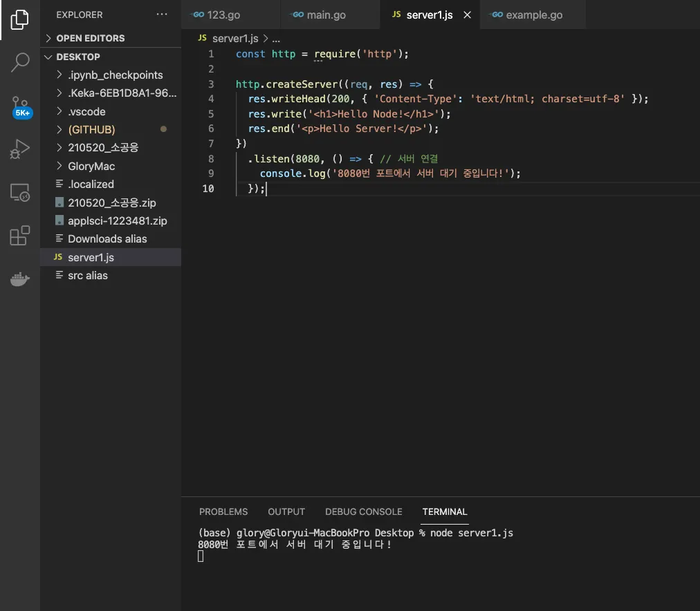Open the Search view icon
This screenshot has height=611, width=700.
coord(20,62)
